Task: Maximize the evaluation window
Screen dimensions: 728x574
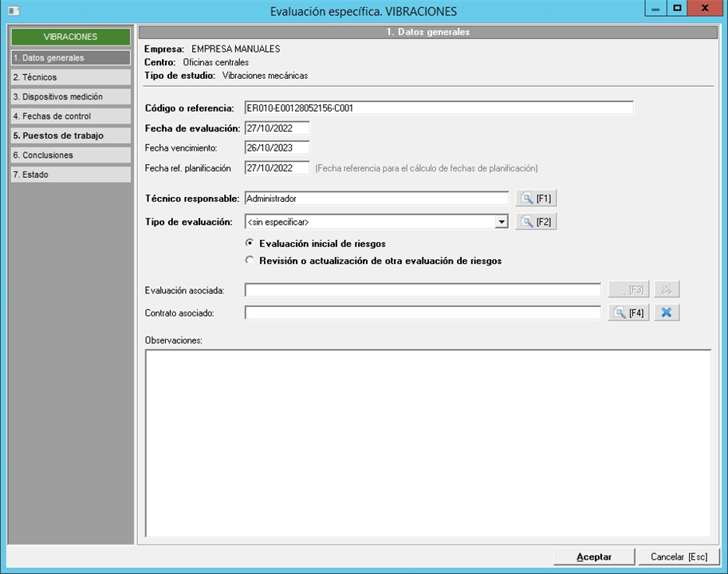Action: coord(677,9)
